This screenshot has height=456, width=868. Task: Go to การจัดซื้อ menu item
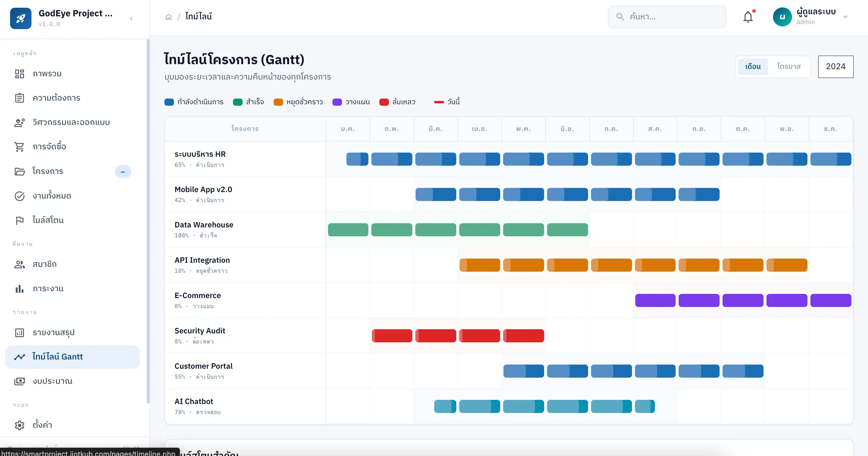(72, 147)
